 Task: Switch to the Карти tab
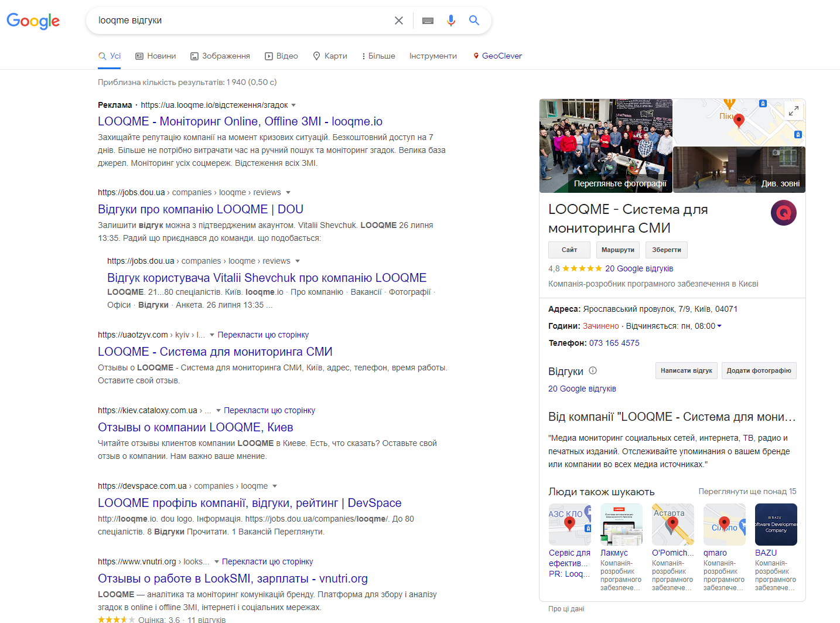coord(330,56)
